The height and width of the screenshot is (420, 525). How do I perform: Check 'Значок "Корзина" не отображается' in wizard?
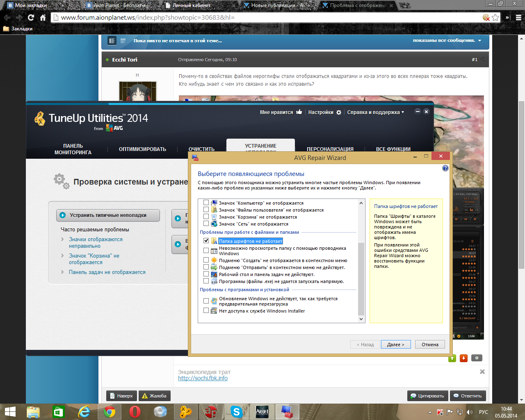tap(206, 217)
